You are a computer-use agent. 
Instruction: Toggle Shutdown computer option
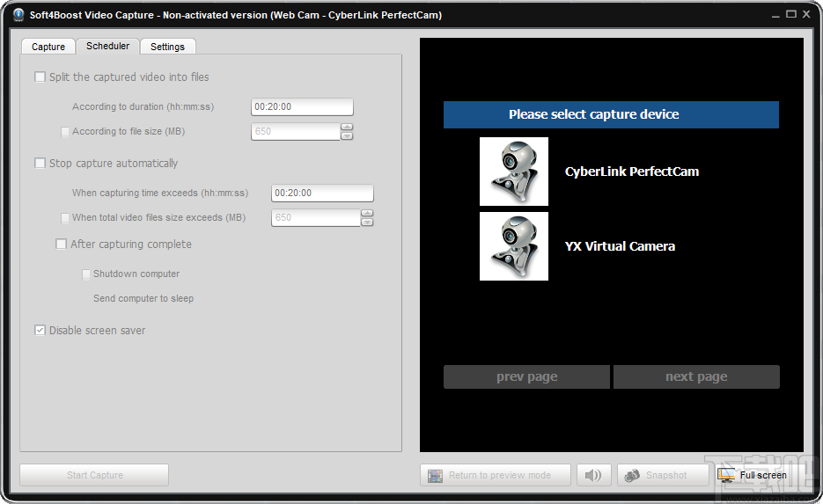tap(86, 274)
